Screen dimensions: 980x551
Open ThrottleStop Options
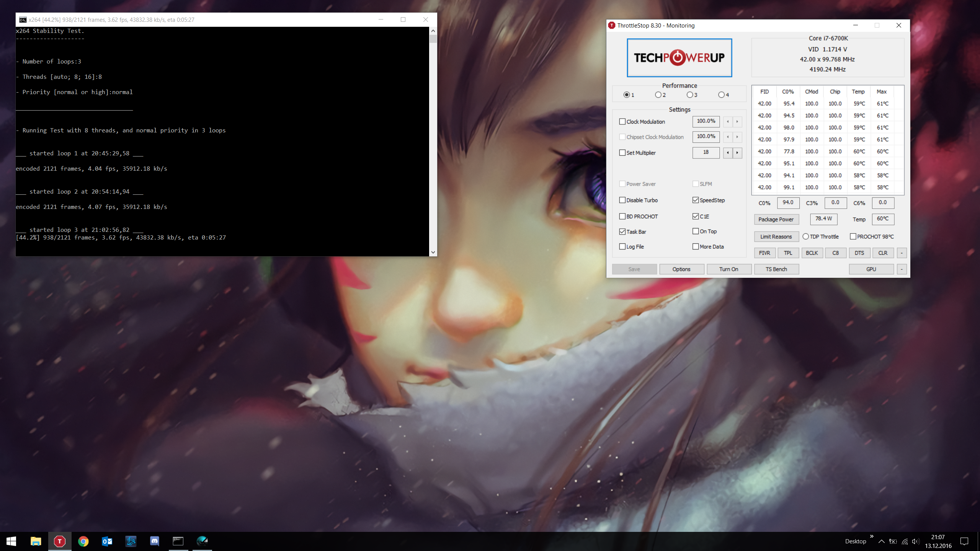point(681,269)
